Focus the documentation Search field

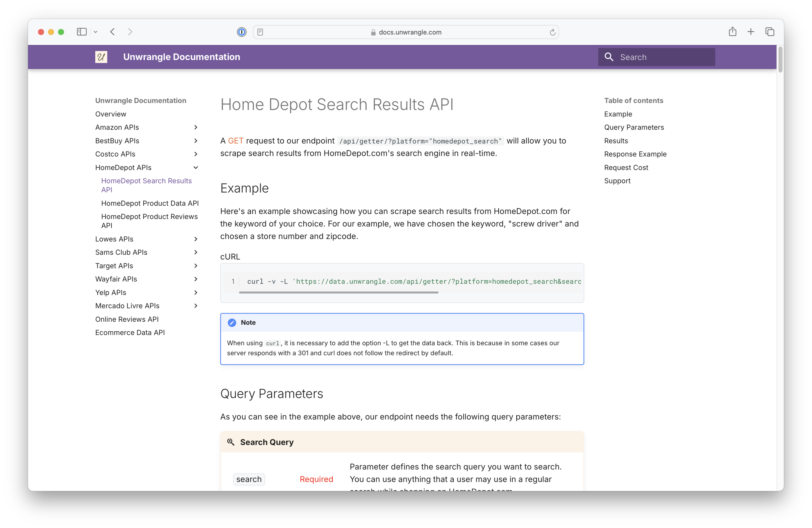tap(656, 57)
